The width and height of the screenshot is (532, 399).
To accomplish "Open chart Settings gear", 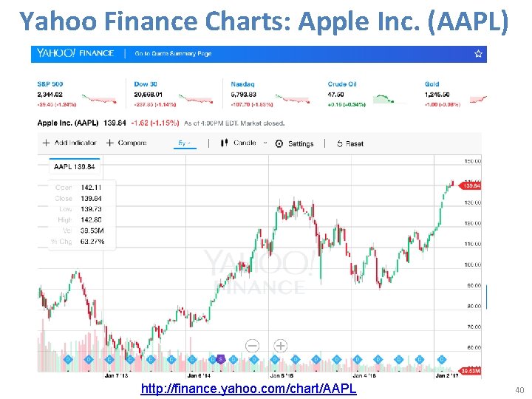I will [x=294, y=143].
